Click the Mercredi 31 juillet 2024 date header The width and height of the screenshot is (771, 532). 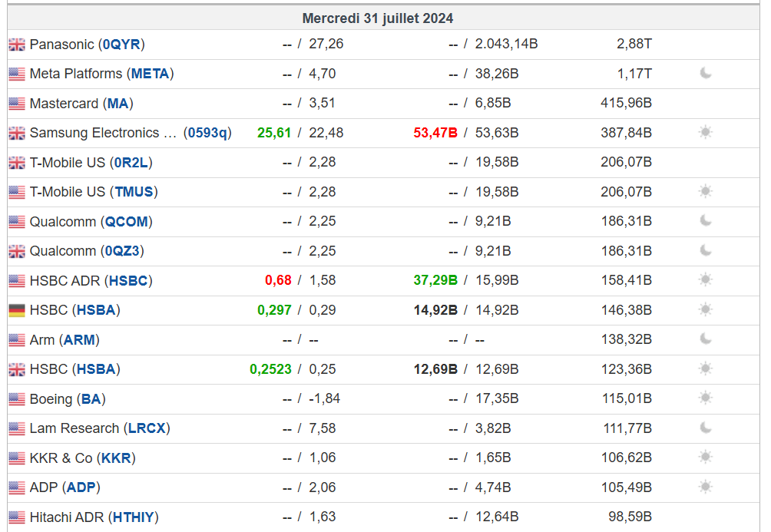tap(377, 18)
